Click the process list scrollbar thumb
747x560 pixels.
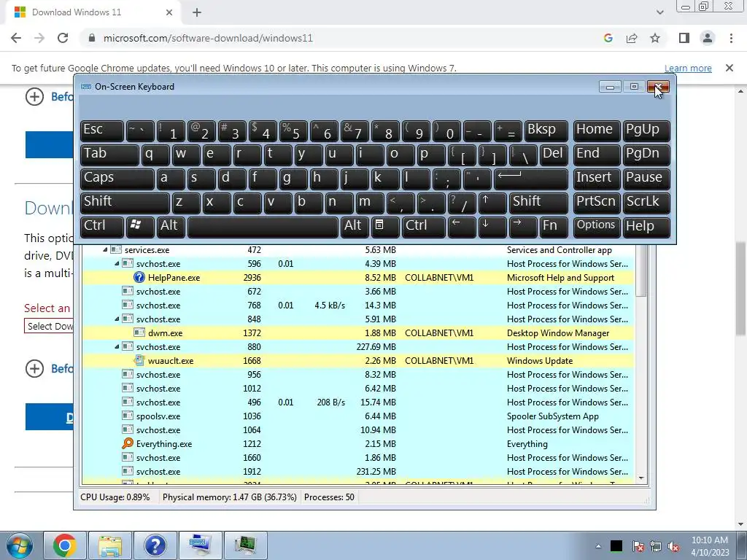pos(641,271)
